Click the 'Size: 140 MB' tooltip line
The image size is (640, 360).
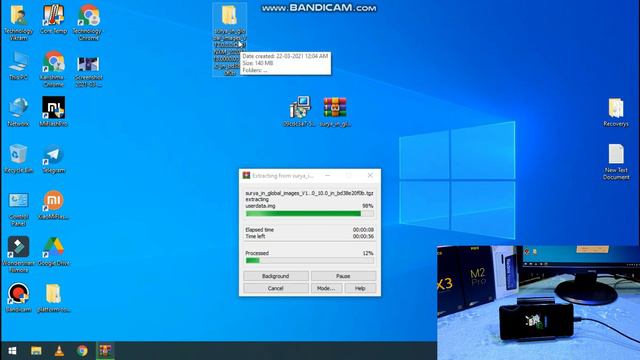(258, 63)
